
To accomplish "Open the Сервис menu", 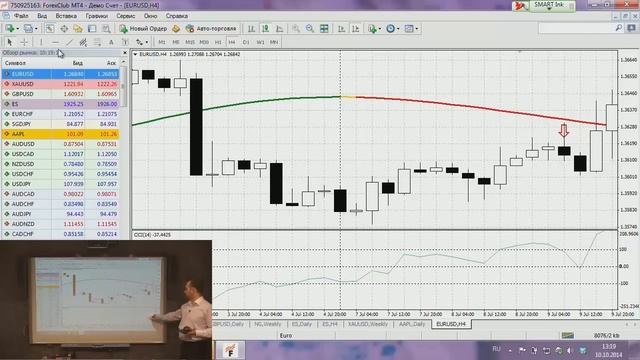I will click(126, 16).
